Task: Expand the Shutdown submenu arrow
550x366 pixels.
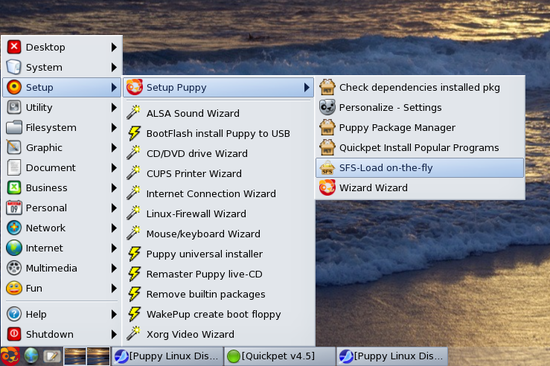Action: coord(114,334)
